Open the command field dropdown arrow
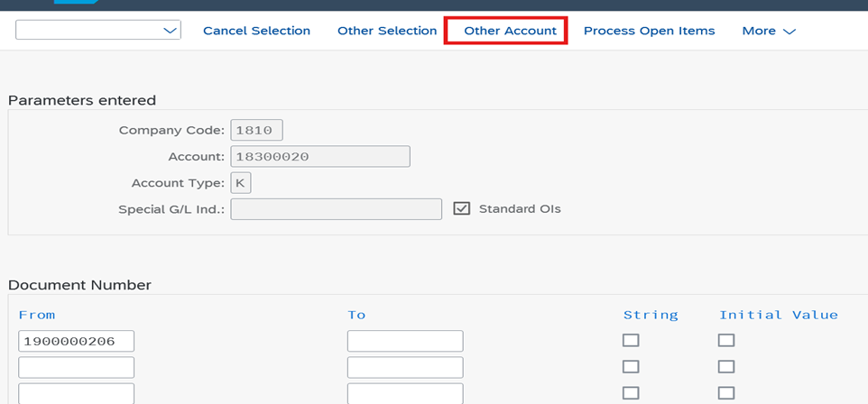The height and width of the screenshot is (404, 868). coord(170,31)
